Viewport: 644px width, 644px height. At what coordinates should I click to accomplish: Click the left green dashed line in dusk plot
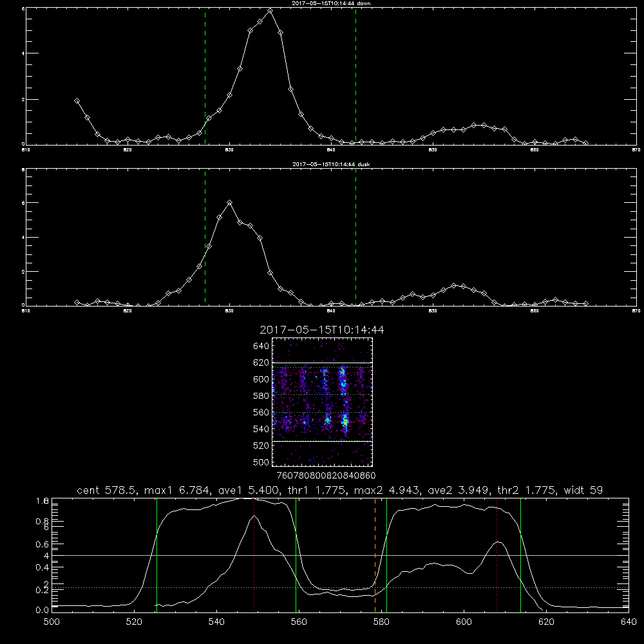coord(205,237)
